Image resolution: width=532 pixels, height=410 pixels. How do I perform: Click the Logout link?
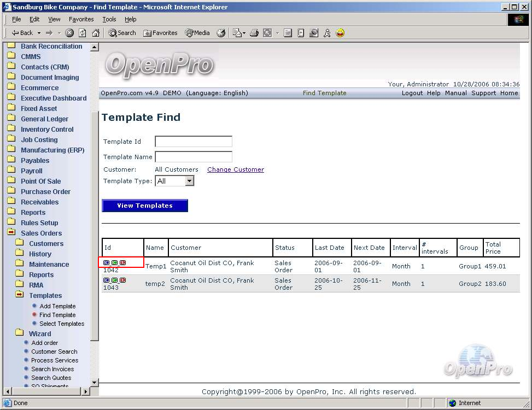tap(412, 93)
